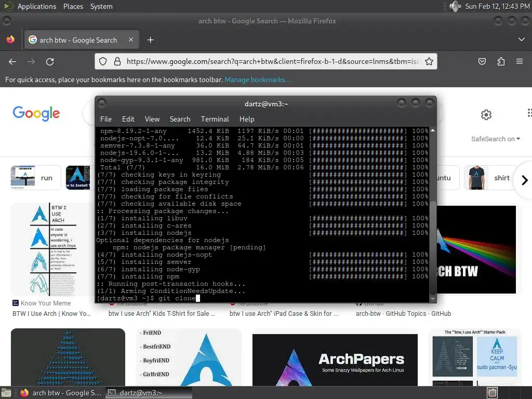
Task: Click show desktop icon in bottom panel
Action: pos(6,393)
